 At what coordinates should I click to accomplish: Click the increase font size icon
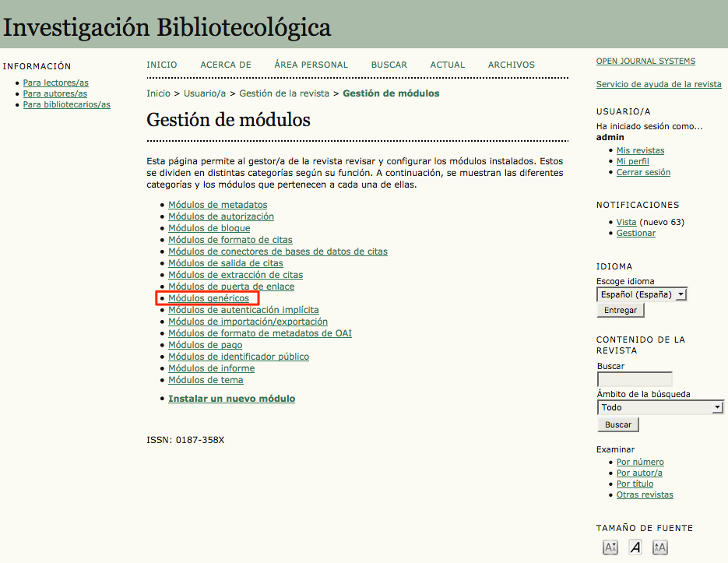pyautogui.click(x=660, y=547)
